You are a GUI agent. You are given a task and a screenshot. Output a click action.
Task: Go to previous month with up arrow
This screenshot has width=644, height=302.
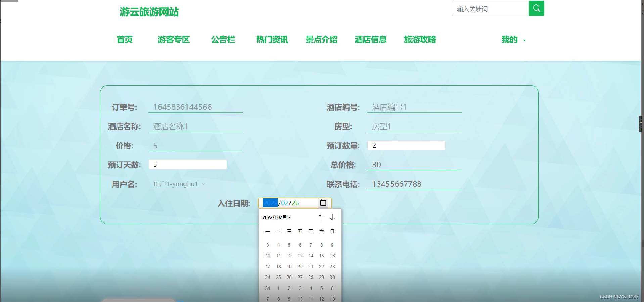pos(320,217)
